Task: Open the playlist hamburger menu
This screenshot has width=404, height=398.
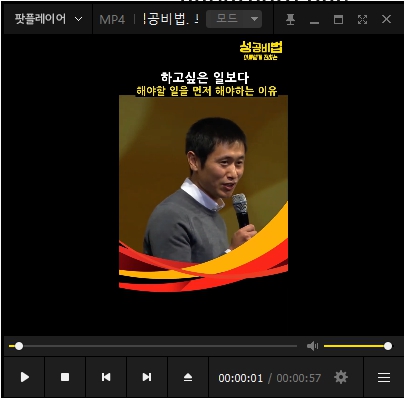Action: 384,378
